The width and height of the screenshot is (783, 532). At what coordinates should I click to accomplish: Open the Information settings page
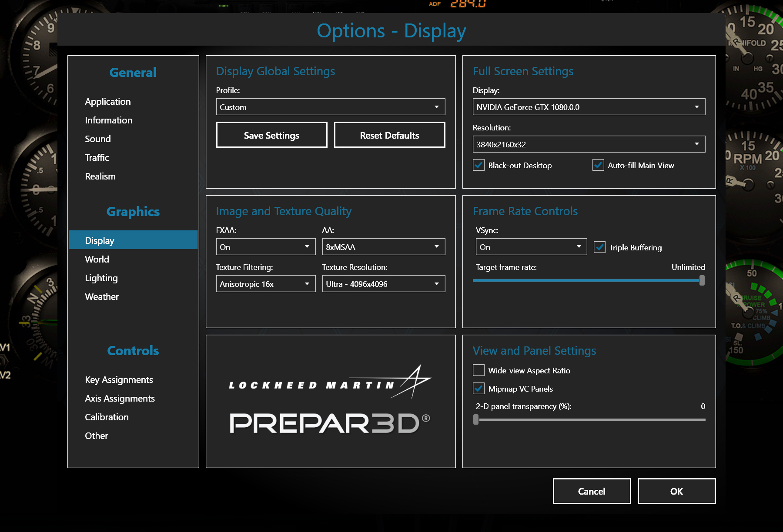point(109,120)
